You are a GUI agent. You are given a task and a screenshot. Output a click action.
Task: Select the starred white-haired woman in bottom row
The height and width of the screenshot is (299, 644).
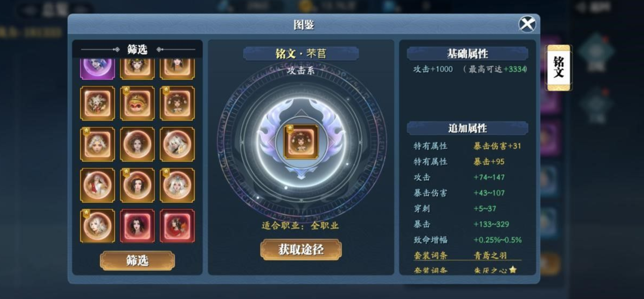(x=98, y=226)
